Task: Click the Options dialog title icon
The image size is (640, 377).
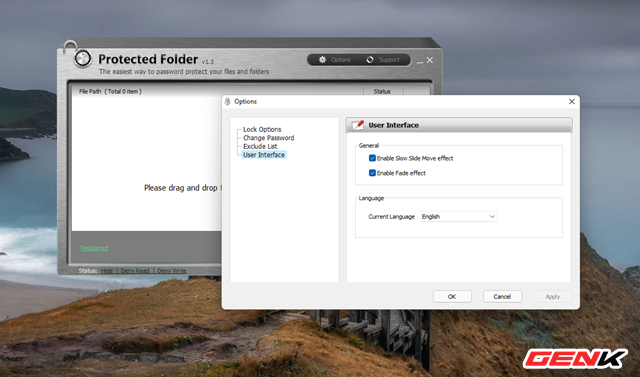Action: tap(228, 102)
